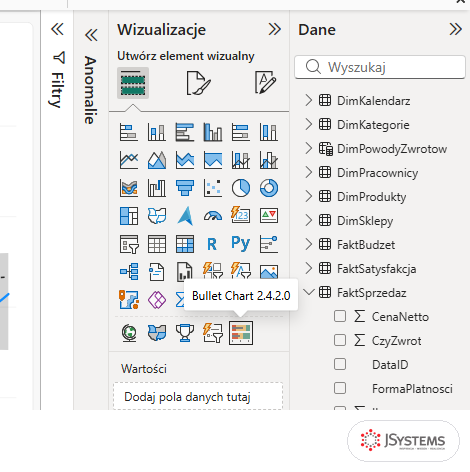The image size is (470, 472).
Task: Select the filled map visual beside treemap
Action: pyautogui.click(x=157, y=216)
